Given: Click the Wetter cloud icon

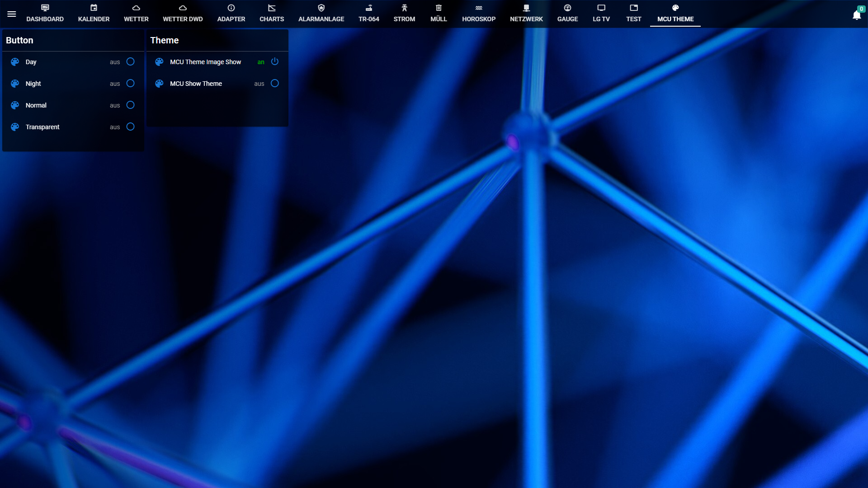Looking at the screenshot, I should point(136,8).
